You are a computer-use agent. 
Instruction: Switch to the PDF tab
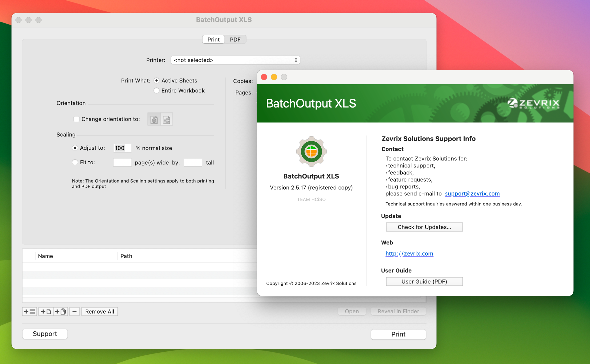pos(235,39)
